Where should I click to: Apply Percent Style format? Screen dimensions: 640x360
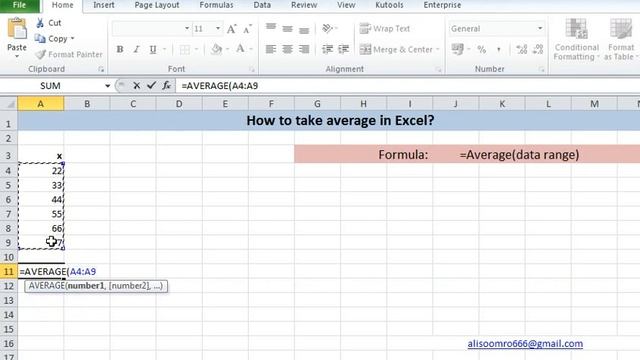pos(482,49)
